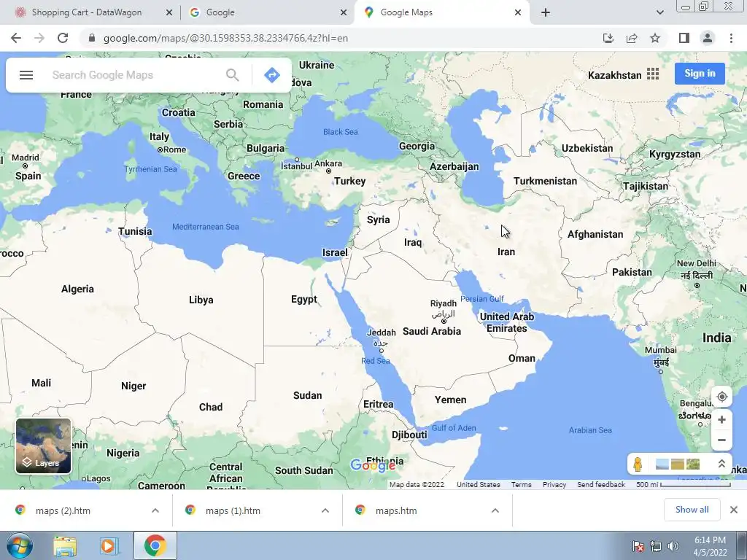The width and height of the screenshot is (747, 560).
Task: Open Action Center flag icon in tray
Action: (638, 546)
